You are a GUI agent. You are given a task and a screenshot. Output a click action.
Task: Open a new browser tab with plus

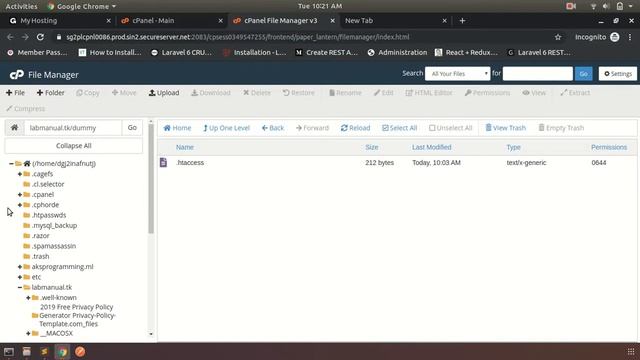click(x=462, y=20)
